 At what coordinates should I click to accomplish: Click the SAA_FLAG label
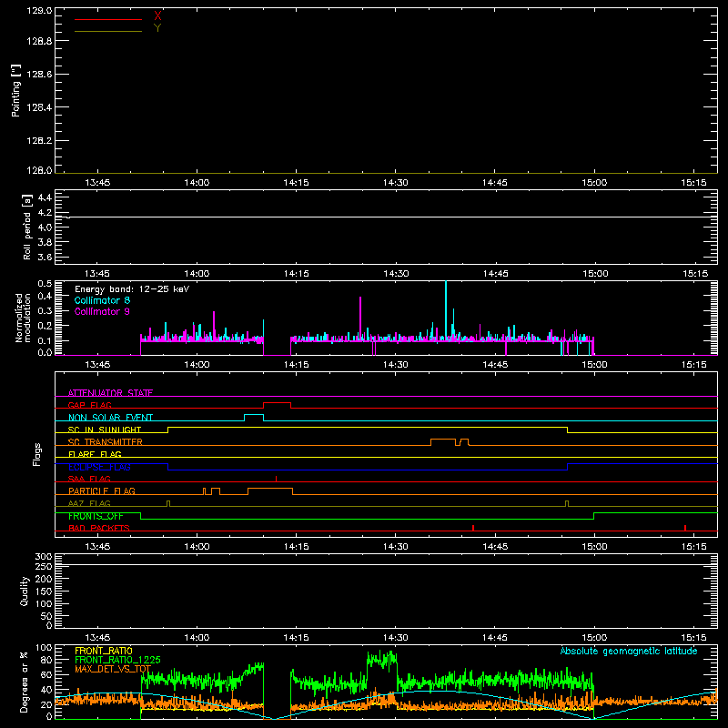click(x=89, y=479)
